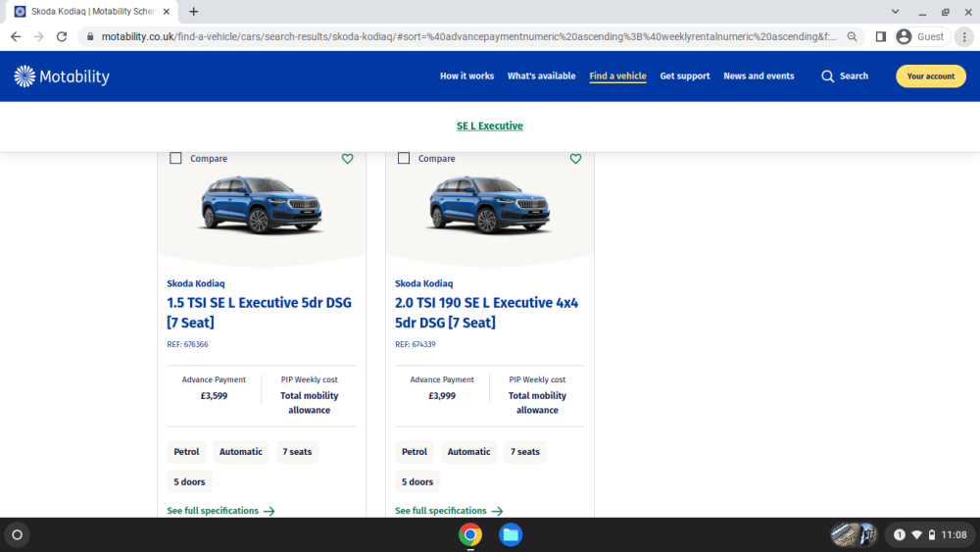Click the £3,999 advance payment value
980x552 pixels.
442,396
